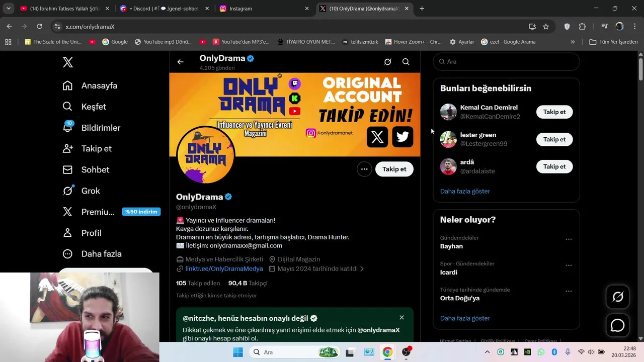Show hidden system tray icons
This screenshot has width=644, height=362.
(x=487, y=352)
